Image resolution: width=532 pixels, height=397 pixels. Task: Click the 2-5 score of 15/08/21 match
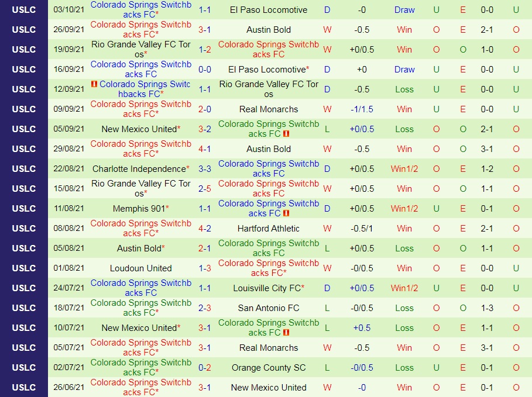tap(205, 189)
